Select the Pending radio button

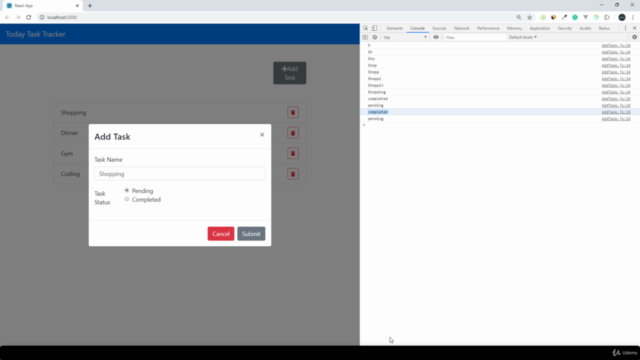coord(127,191)
